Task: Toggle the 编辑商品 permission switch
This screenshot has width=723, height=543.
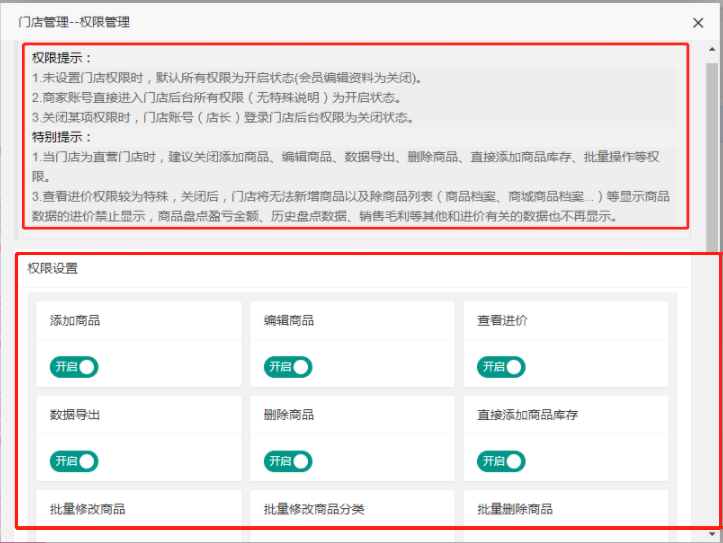Action: point(288,367)
